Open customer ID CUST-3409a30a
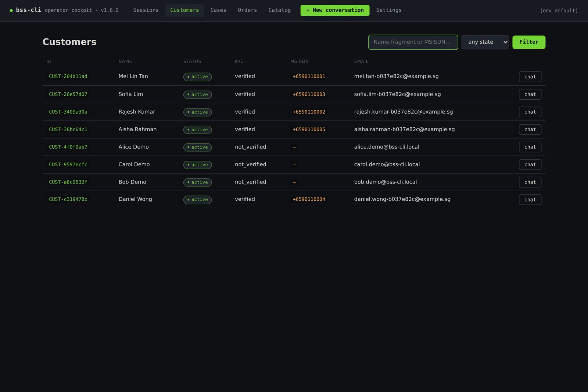Viewport: 588px width, 392px height. [x=68, y=112]
